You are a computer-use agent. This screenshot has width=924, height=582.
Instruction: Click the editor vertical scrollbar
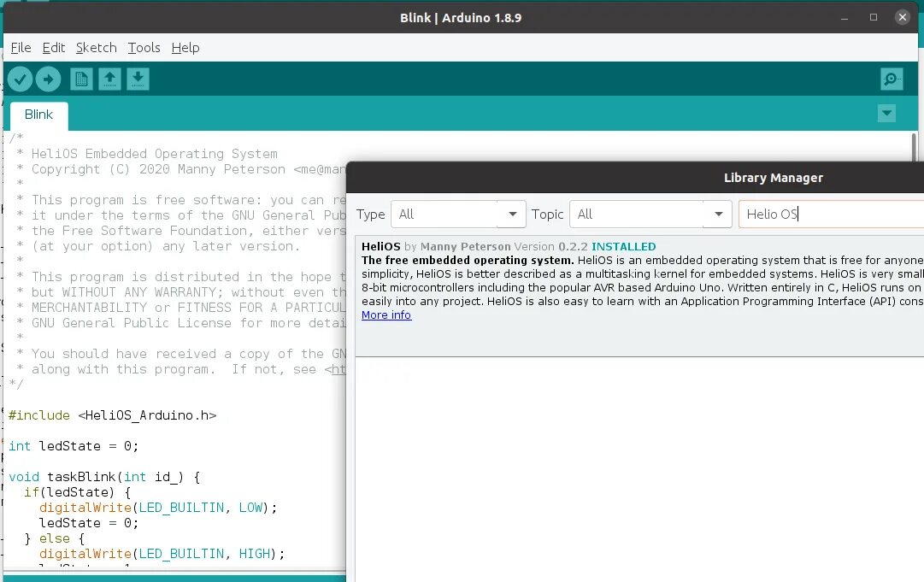pyautogui.click(x=914, y=147)
